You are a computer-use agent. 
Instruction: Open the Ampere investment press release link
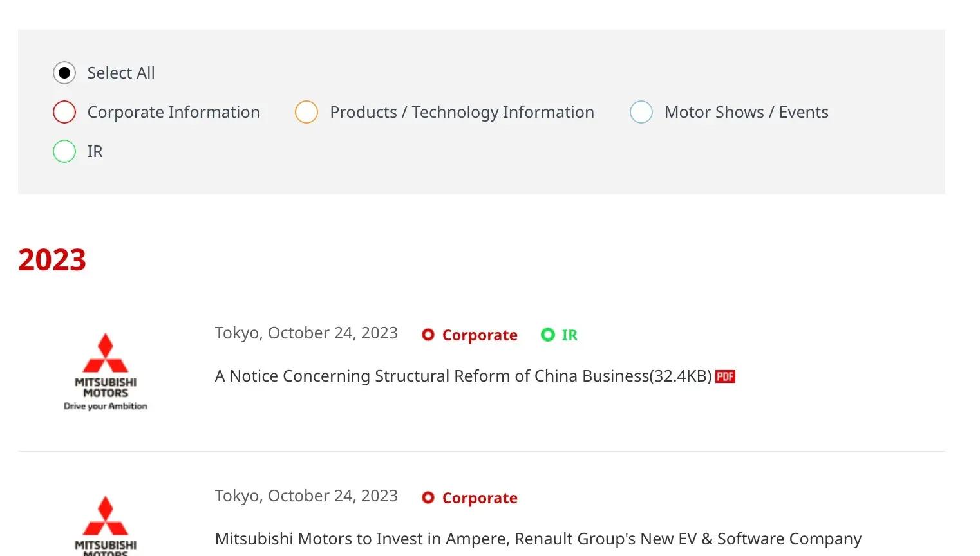(538, 539)
